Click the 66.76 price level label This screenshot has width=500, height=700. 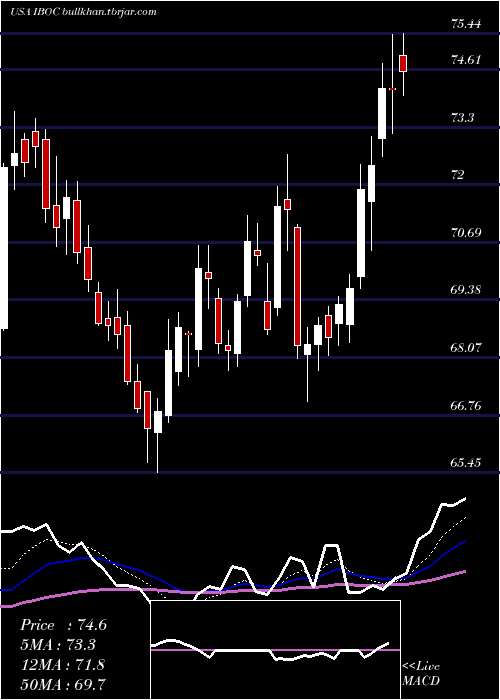coord(466,406)
